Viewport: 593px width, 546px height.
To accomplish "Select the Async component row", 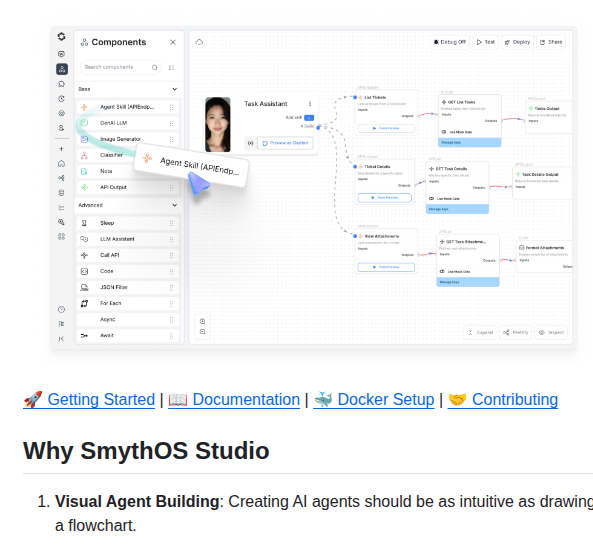I will point(128,320).
